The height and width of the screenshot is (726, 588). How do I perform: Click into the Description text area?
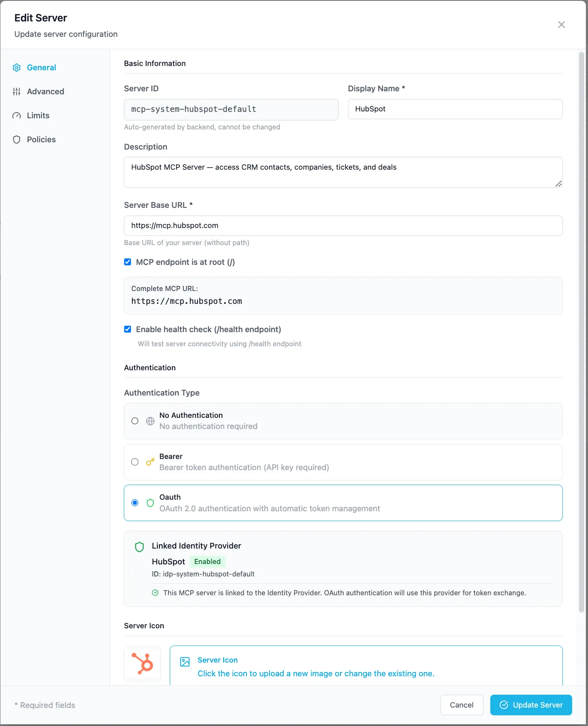tap(343, 172)
